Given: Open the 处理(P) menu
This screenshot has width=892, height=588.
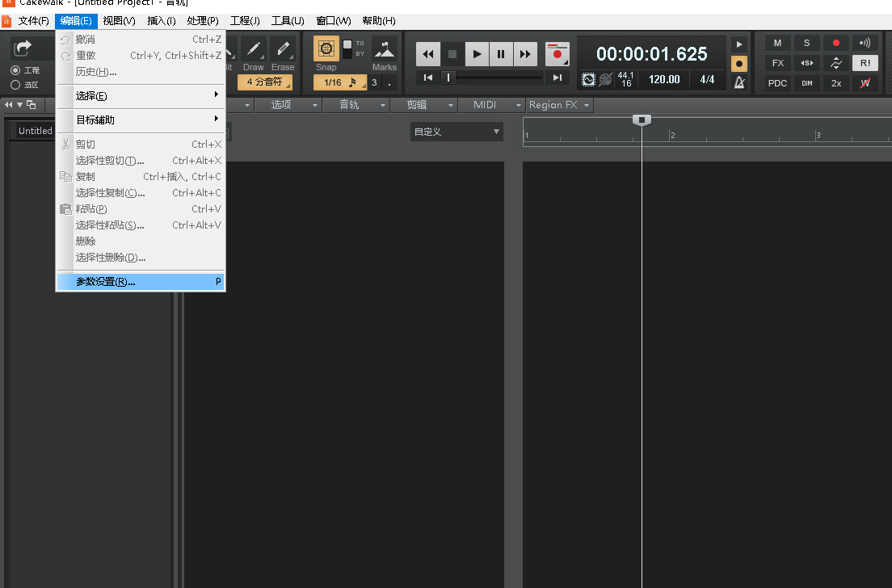Looking at the screenshot, I should coord(203,21).
